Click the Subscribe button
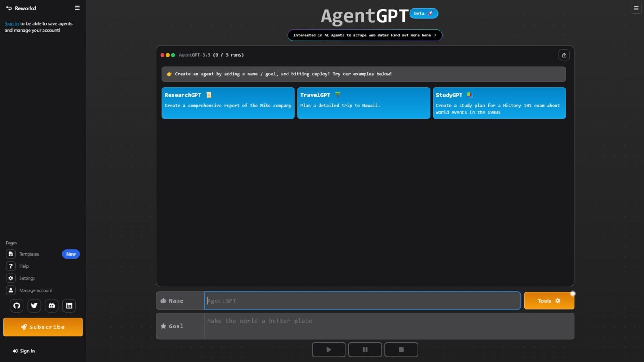The width and height of the screenshot is (644, 362). pos(42,327)
